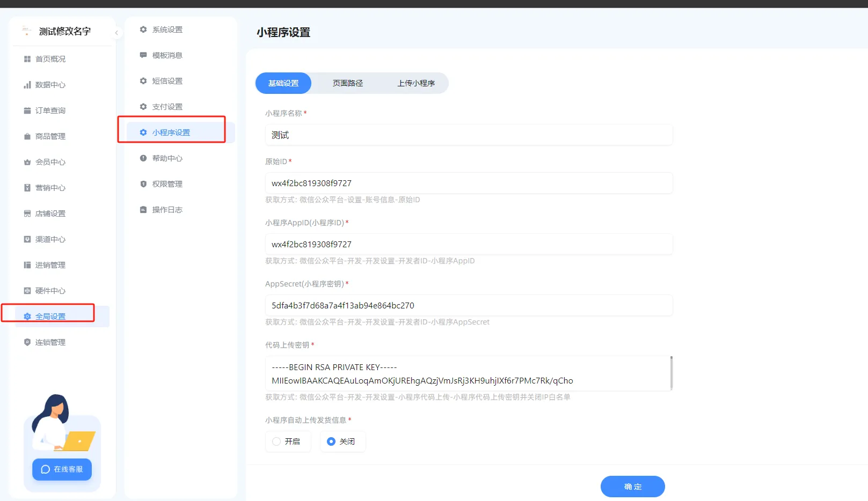Viewport: 868px width, 501px height.
Task: Select the 数据中心 chart icon
Action: 27,85
